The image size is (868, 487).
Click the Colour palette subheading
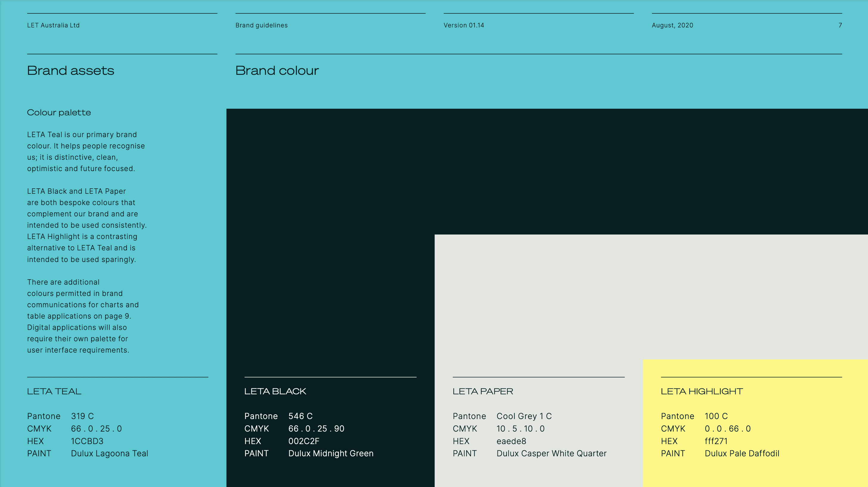59,113
